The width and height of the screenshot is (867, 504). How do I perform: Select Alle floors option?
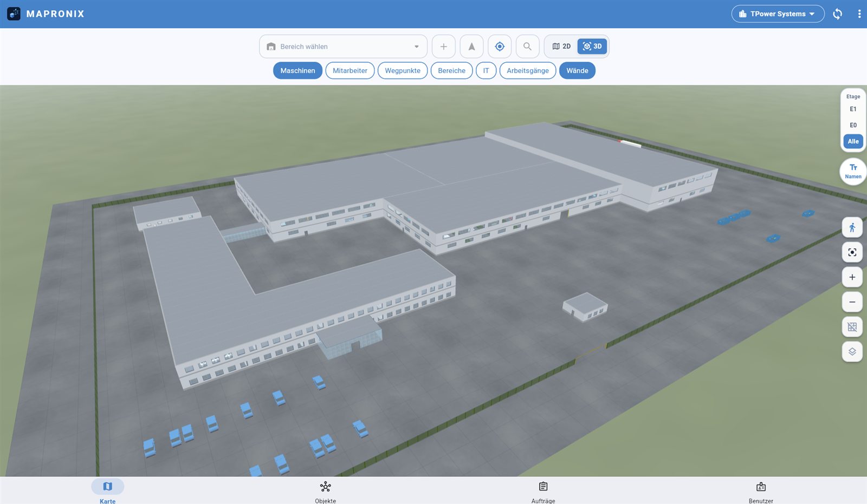853,141
